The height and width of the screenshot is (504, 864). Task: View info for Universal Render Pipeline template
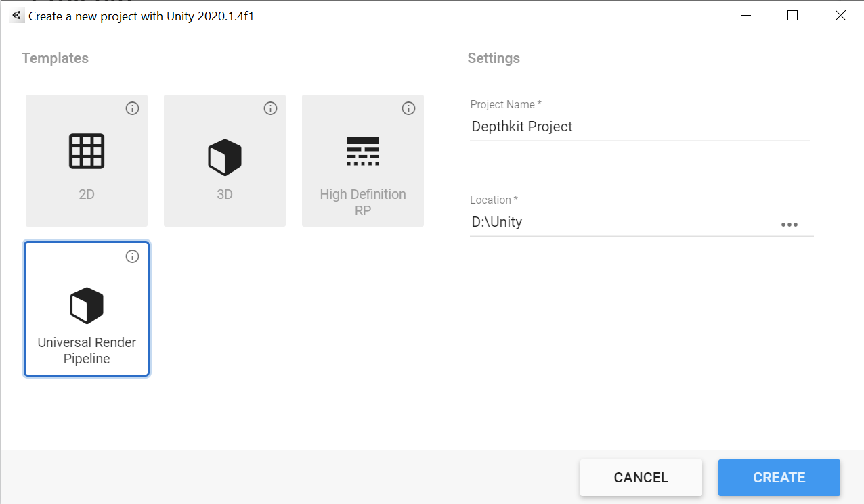pos(133,256)
